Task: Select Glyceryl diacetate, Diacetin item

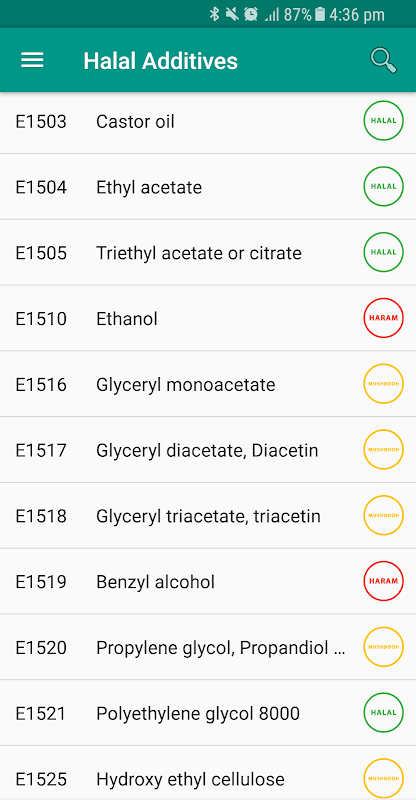Action: click(208, 450)
